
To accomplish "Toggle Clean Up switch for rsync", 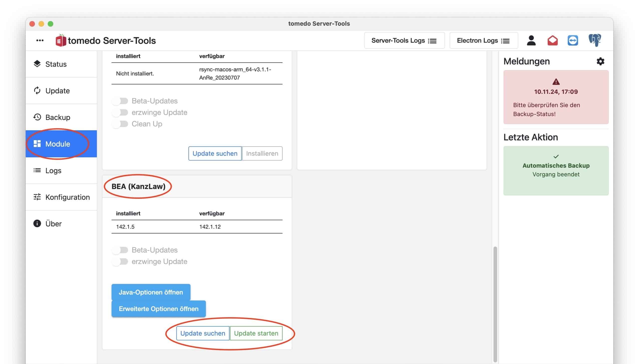I will click(x=120, y=124).
